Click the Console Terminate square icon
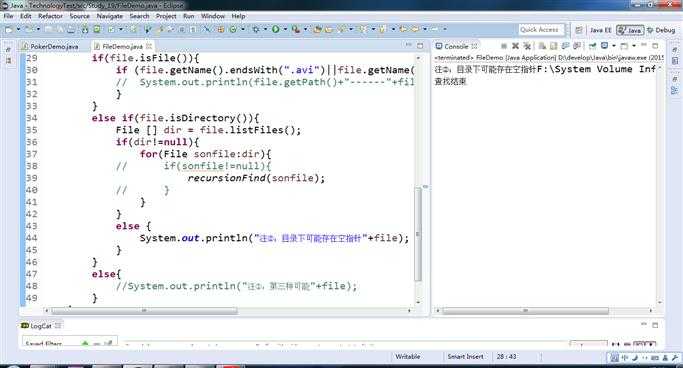This screenshot has width=683, height=368. (x=504, y=46)
